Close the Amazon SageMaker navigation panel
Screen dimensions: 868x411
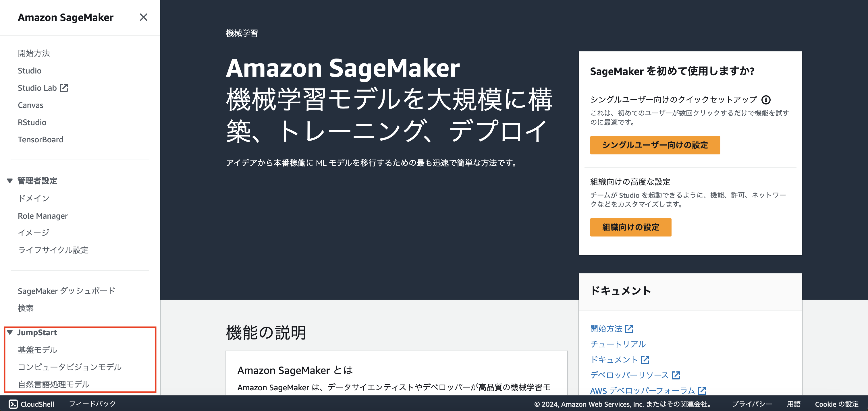(x=144, y=17)
